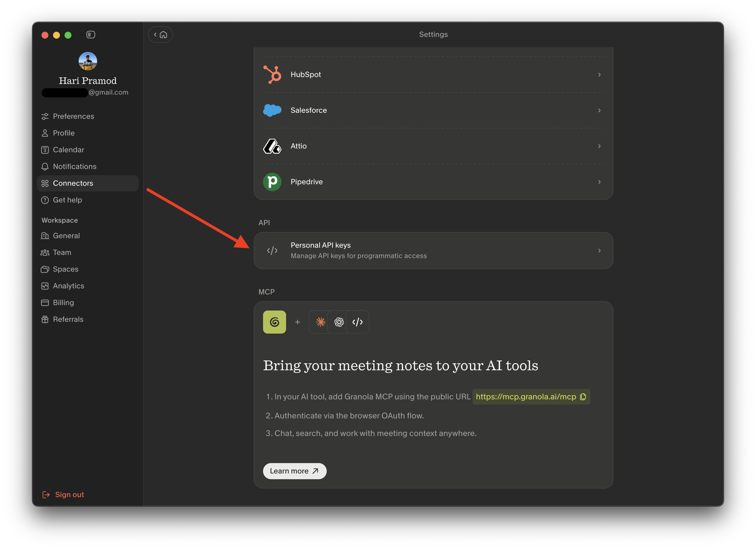
Task: Click the @gmail.com email text
Action: tap(108, 92)
